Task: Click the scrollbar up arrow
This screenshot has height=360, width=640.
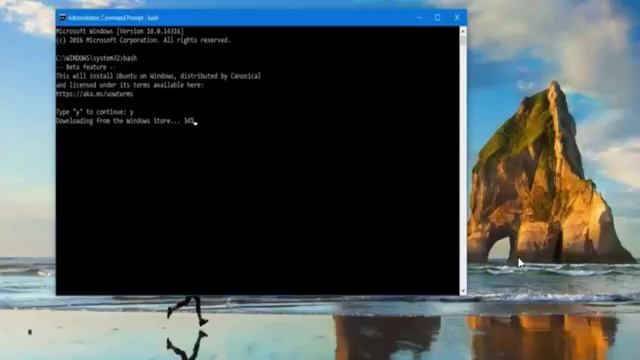Action: click(463, 31)
